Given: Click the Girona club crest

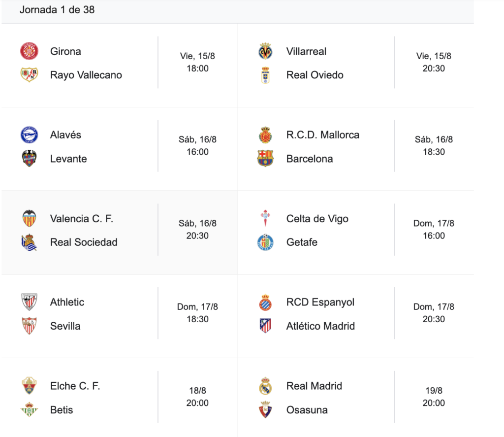Looking at the screenshot, I should pos(29,51).
